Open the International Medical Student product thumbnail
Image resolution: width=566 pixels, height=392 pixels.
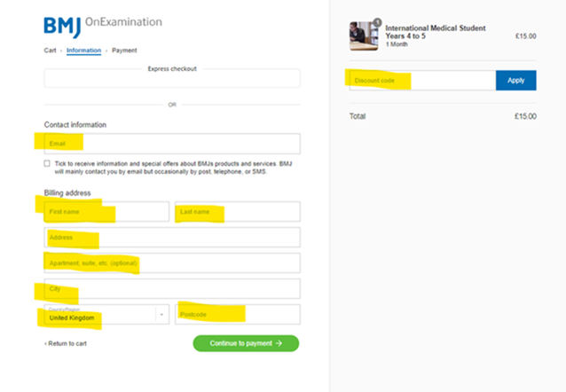pos(364,35)
